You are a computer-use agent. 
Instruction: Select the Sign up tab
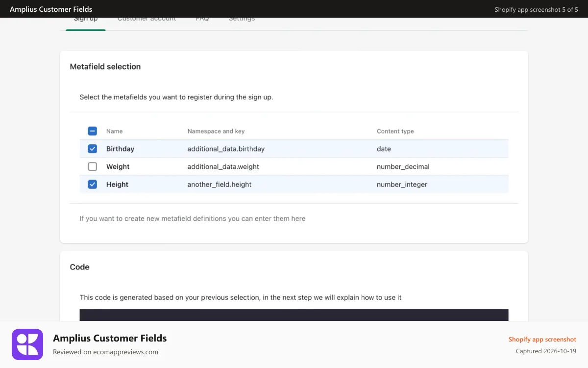86,20
